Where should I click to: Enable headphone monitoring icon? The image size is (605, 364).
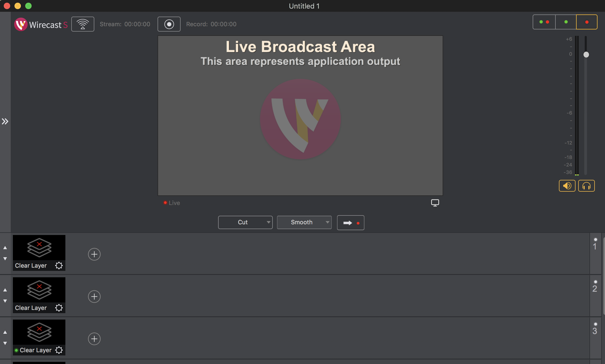[x=587, y=185]
